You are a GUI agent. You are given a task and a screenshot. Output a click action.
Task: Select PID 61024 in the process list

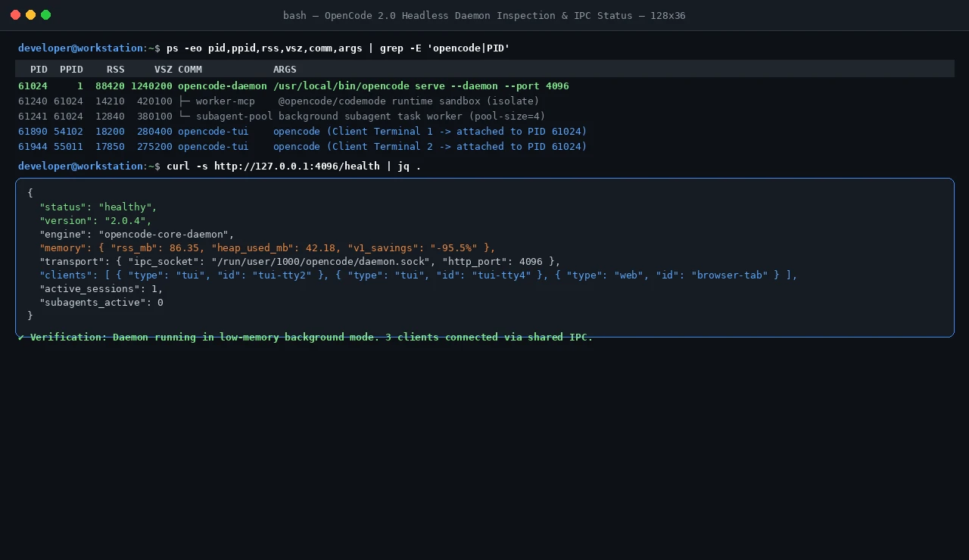click(33, 86)
